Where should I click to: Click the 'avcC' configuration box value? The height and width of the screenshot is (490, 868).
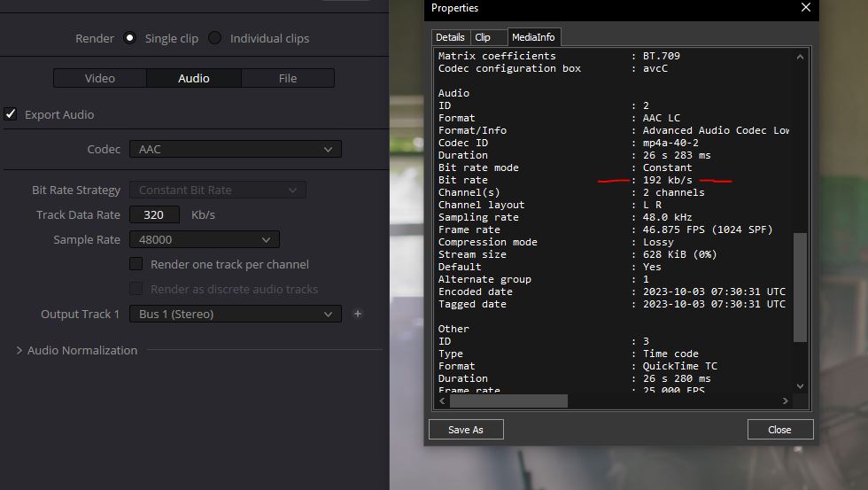pyautogui.click(x=655, y=68)
